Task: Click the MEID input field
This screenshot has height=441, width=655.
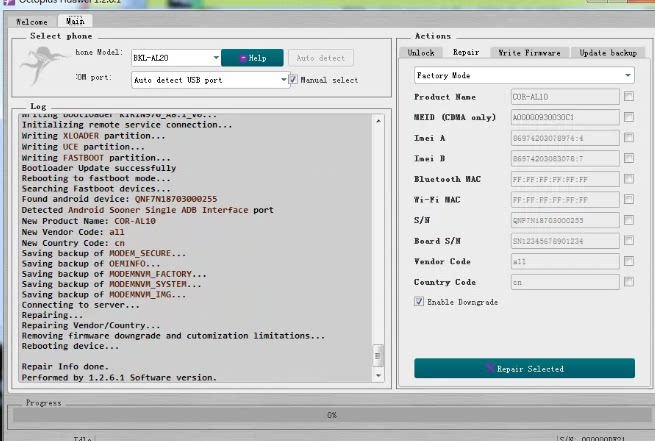Action: coord(565,117)
